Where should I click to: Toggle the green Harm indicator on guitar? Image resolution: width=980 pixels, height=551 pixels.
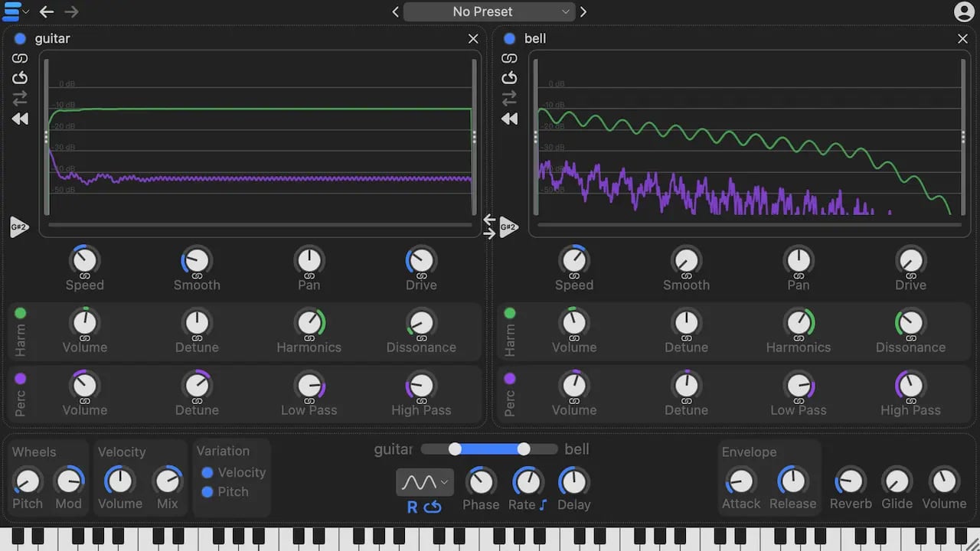click(x=20, y=313)
